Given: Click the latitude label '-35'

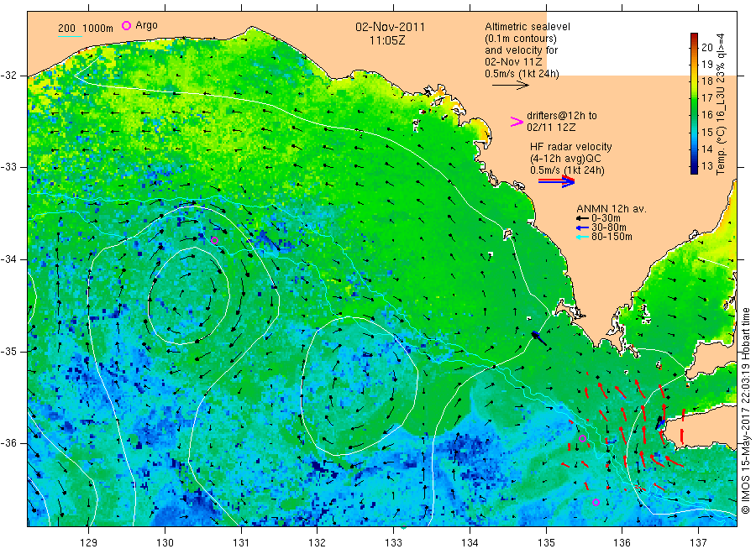Looking at the screenshot, I should pos(9,351).
